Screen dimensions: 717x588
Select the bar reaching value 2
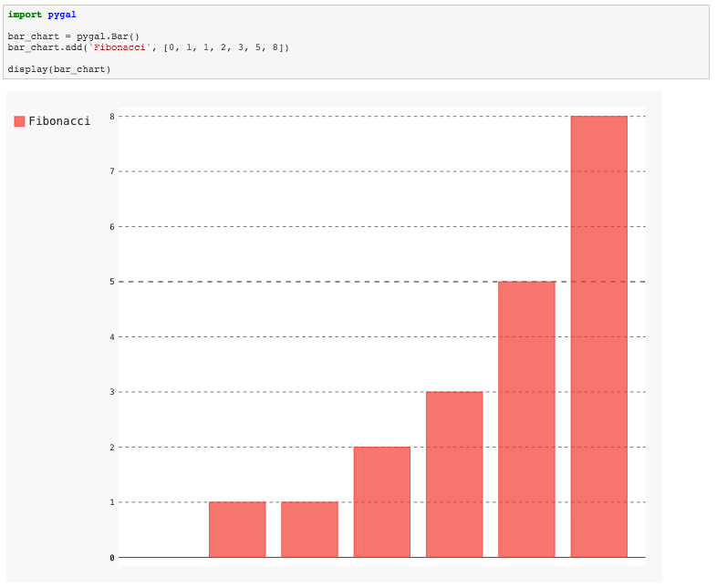(382, 501)
